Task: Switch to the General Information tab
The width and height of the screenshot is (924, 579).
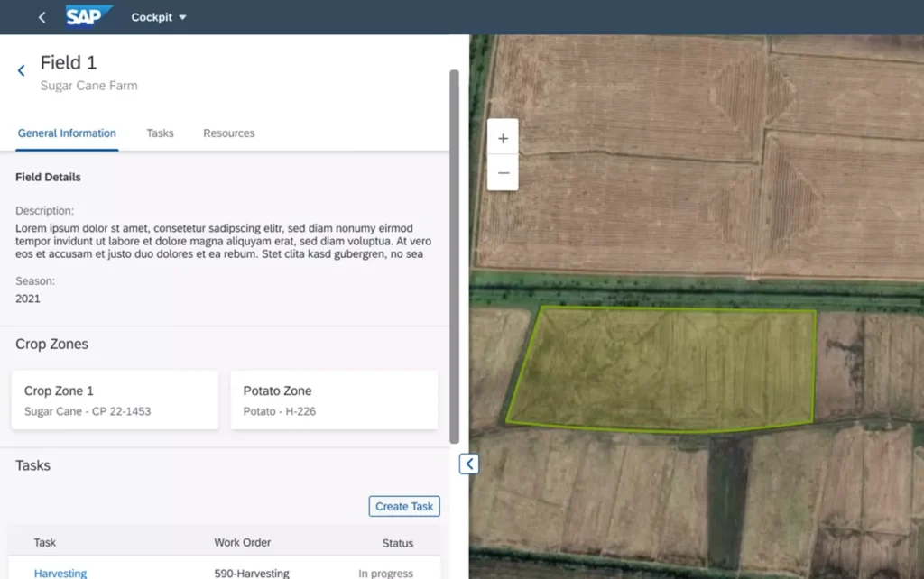Action: 67,133
